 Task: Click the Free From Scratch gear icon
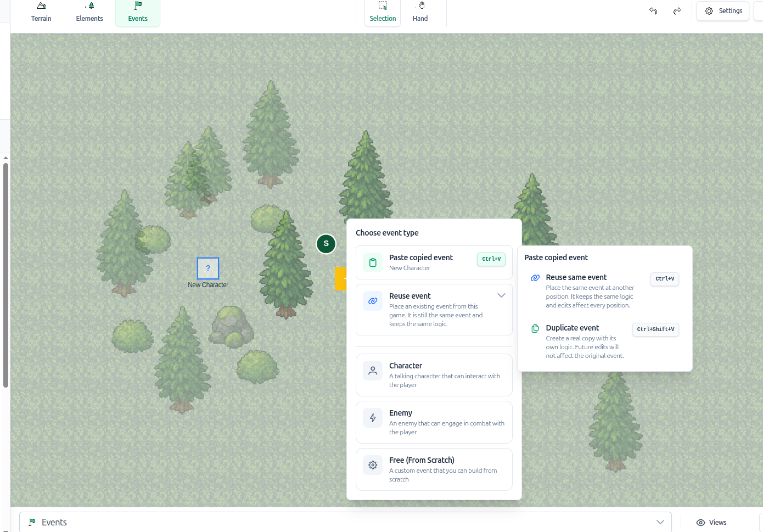(373, 465)
